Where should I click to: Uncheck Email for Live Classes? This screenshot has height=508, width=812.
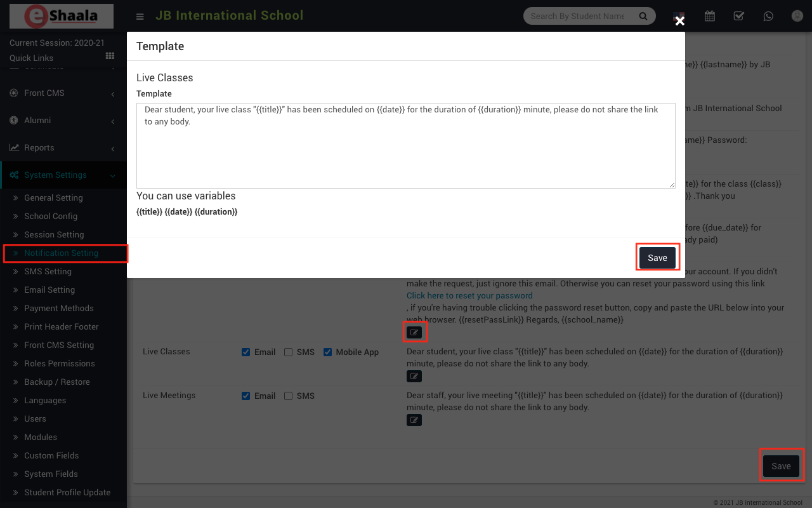coord(246,352)
